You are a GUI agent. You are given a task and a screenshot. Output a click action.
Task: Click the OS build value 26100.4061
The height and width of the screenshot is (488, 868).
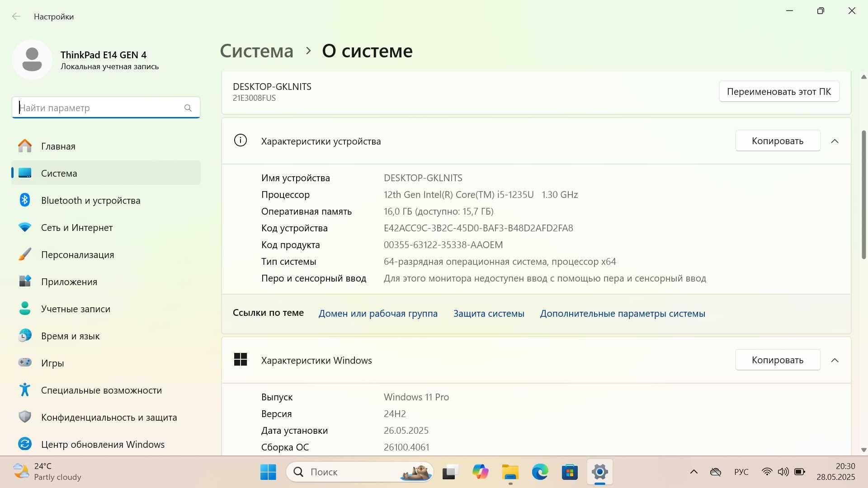[406, 447]
